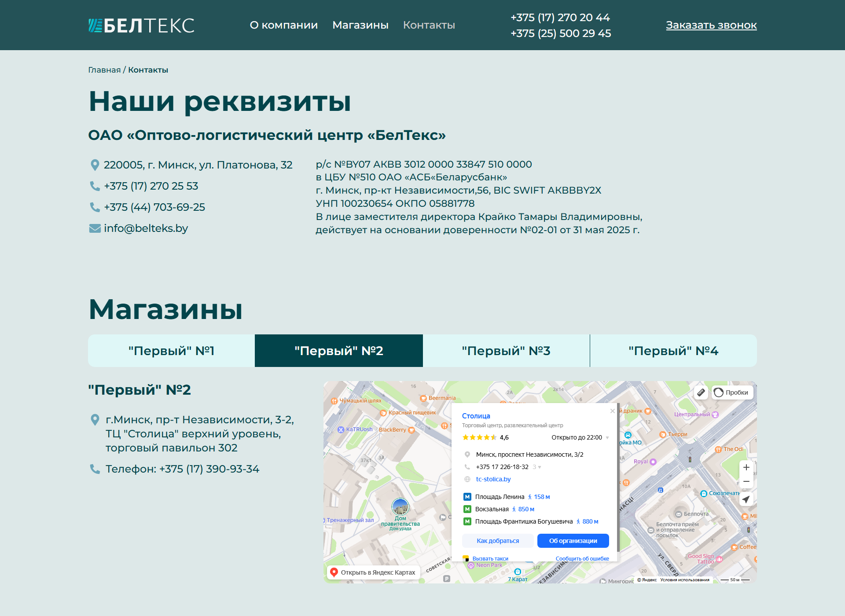Click the Яндекс copyright label on map
This screenshot has height=616, width=845.
pos(647,580)
